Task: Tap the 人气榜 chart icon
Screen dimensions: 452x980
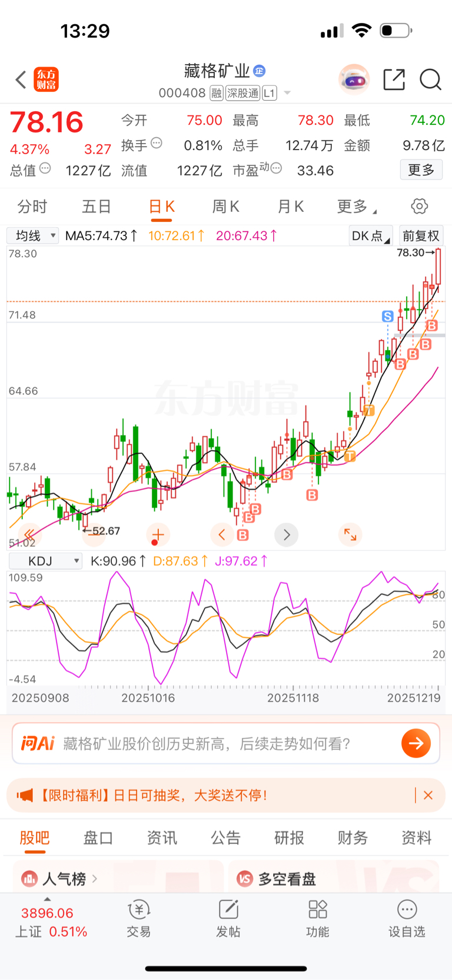Action: (x=29, y=879)
